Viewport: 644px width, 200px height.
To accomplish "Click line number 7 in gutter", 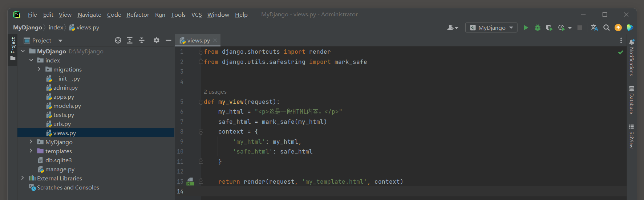I will point(182,122).
